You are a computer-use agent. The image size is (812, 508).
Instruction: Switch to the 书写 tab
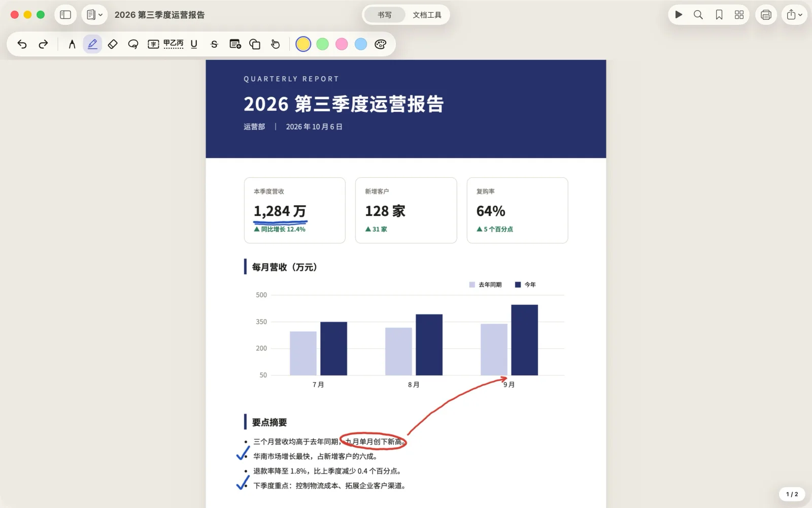point(385,15)
